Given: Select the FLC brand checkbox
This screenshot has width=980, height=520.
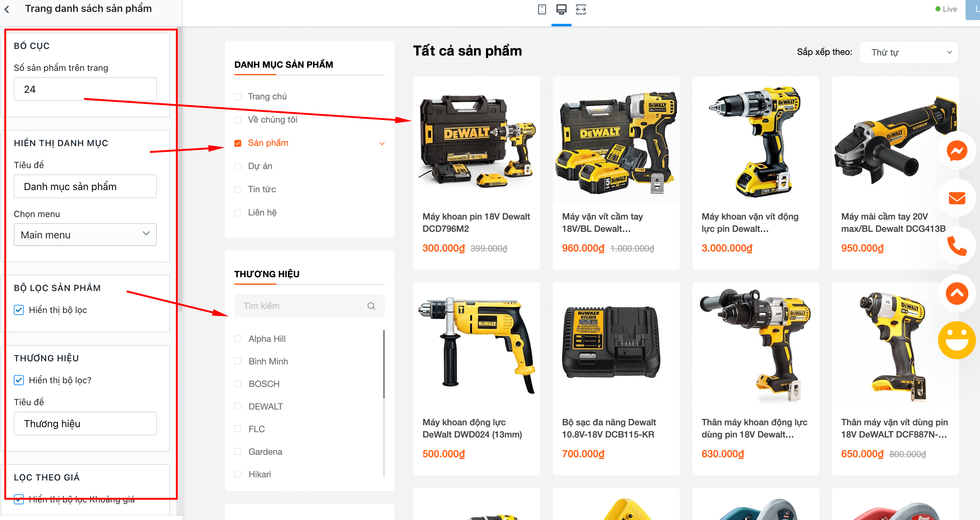Looking at the screenshot, I should pos(238,429).
